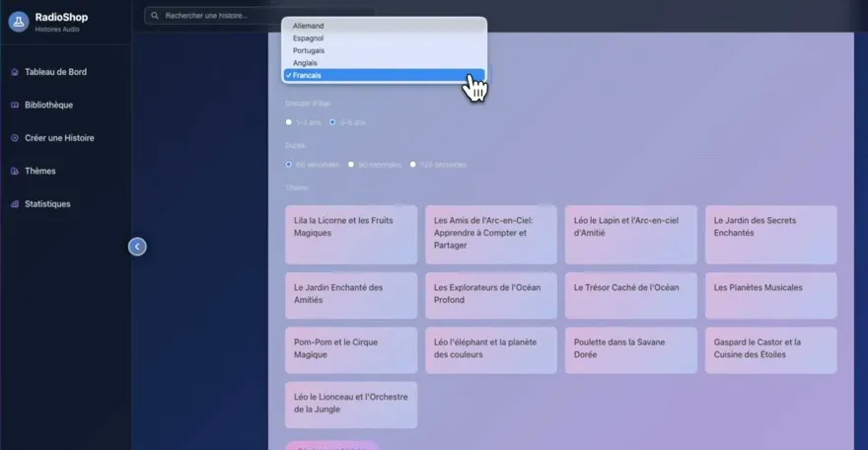The width and height of the screenshot is (868, 450).
Task: Choose Allemand in the language dropdown
Action: [384, 26]
